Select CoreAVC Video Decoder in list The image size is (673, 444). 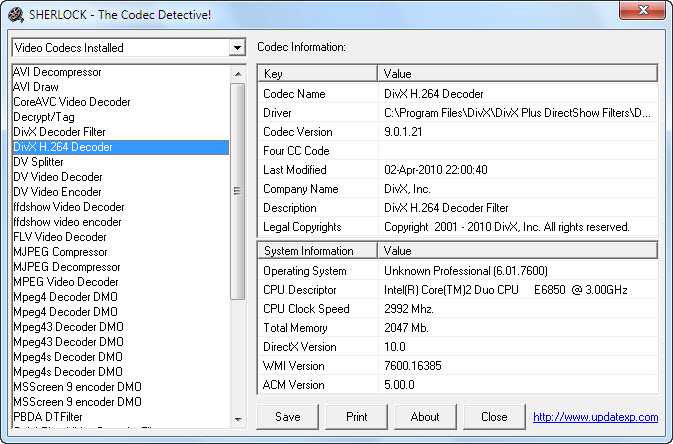tap(72, 102)
